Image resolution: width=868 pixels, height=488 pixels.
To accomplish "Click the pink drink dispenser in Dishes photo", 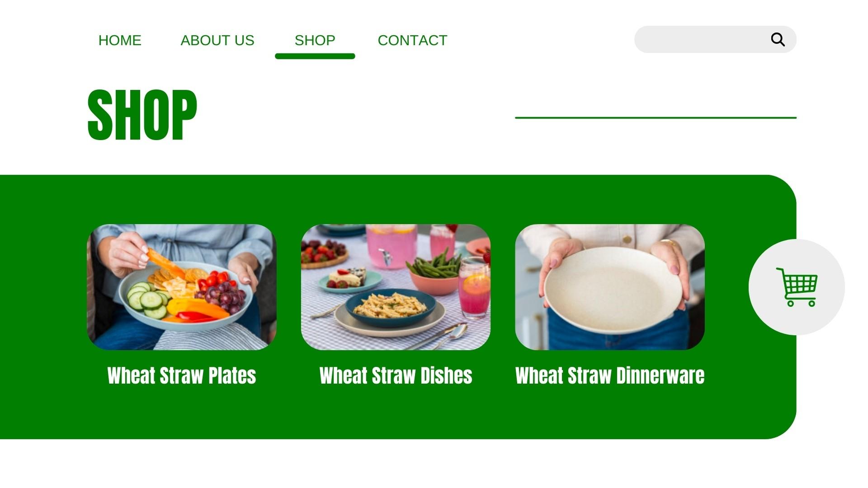I will pyautogui.click(x=391, y=246).
